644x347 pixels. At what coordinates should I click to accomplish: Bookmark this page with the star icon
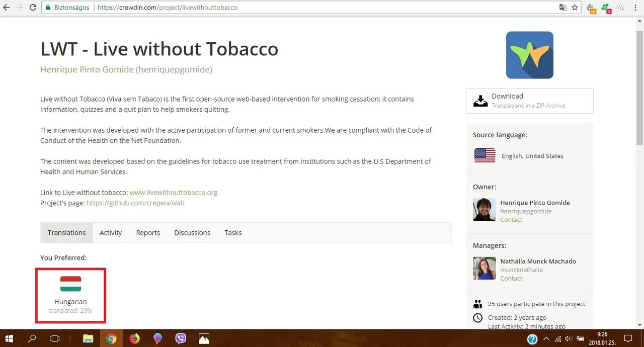(x=575, y=8)
